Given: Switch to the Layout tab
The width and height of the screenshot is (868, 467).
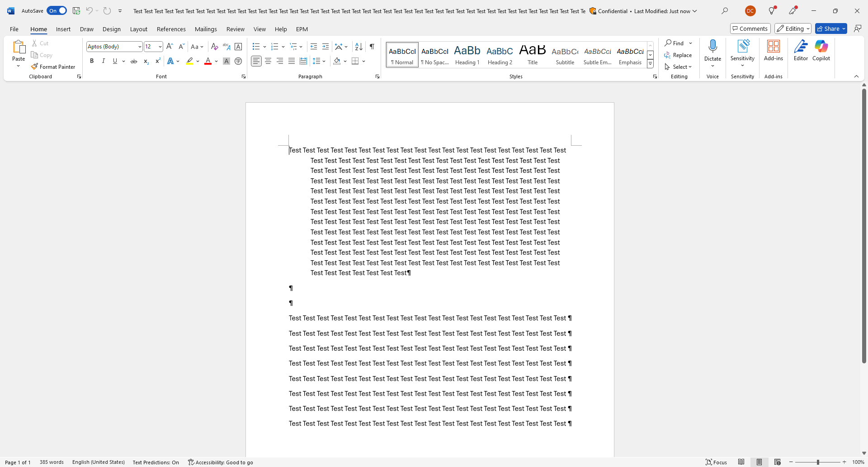Looking at the screenshot, I should coord(139,29).
